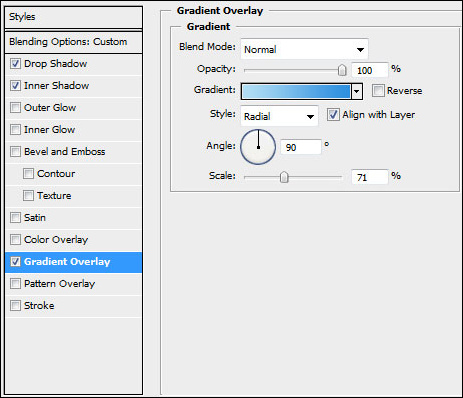This screenshot has width=463, height=398.
Task: Open the Blend Mode dropdown
Action: [x=304, y=49]
